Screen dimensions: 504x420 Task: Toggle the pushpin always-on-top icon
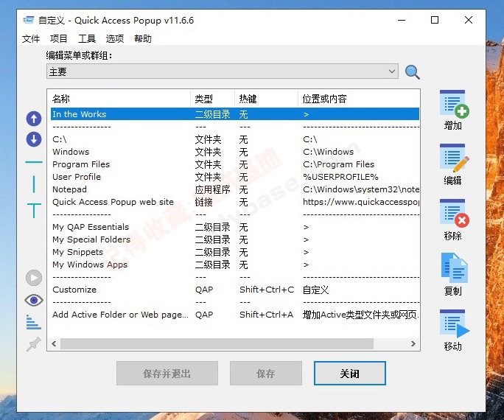tap(34, 344)
